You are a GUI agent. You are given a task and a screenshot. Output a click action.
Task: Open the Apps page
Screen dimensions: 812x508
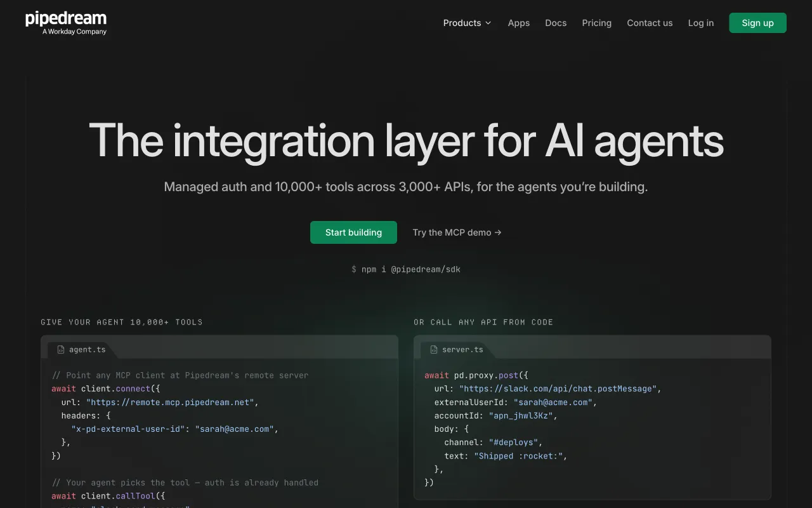coord(518,23)
